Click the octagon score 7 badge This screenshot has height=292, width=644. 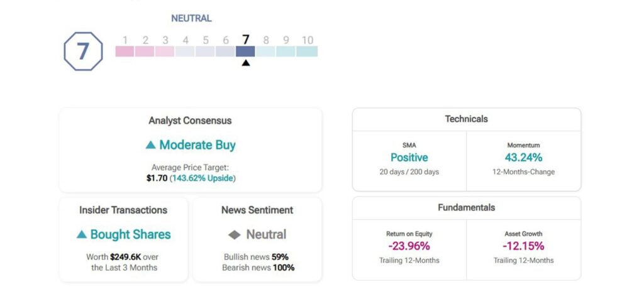pos(83,51)
